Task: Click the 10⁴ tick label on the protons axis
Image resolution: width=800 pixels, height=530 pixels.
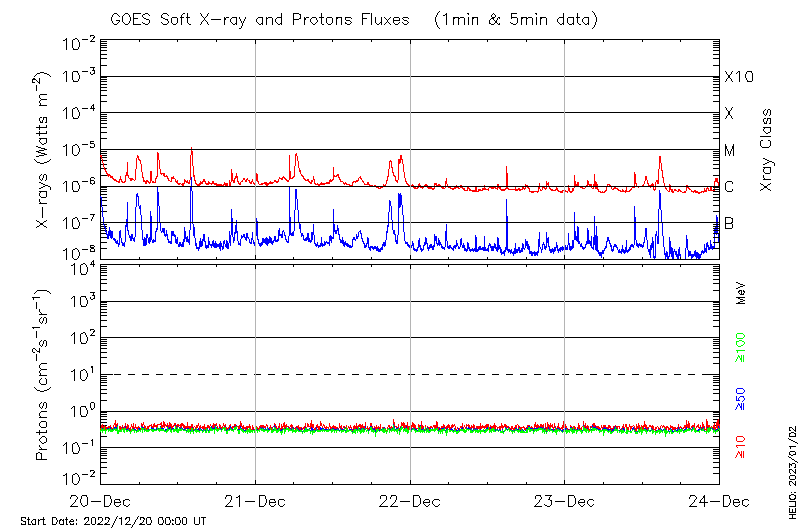Action: [80, 267]
